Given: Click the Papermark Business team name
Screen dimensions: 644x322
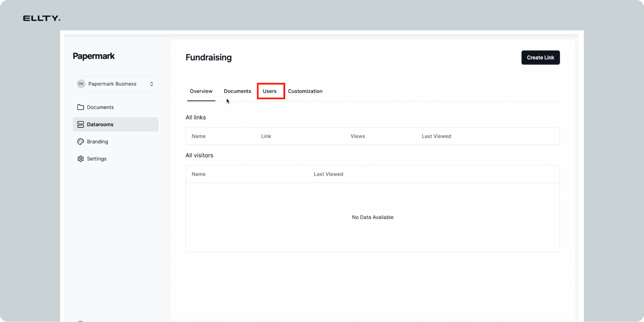Looking at the screenshot, I should tap(112, 84).
